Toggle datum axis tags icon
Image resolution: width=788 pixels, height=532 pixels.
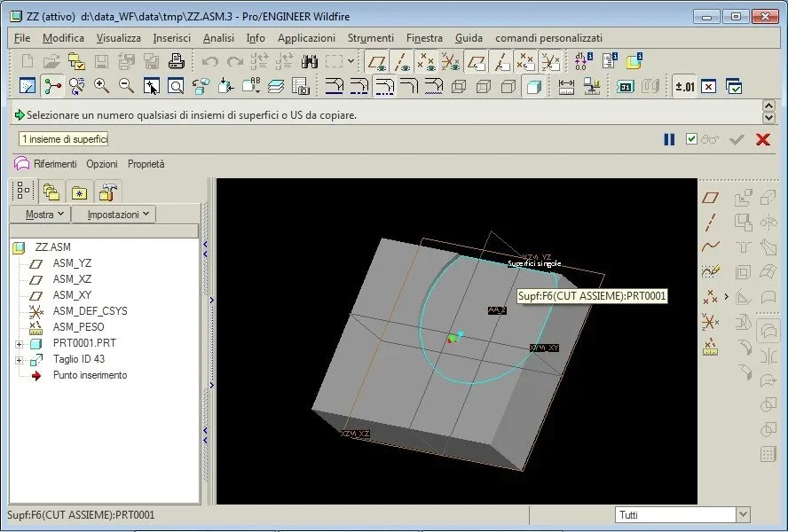(500, 62)
